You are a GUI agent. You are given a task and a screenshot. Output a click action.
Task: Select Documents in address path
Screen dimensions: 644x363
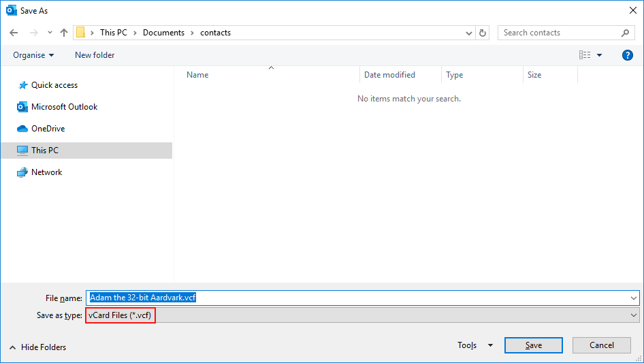(x=163, y=33)
